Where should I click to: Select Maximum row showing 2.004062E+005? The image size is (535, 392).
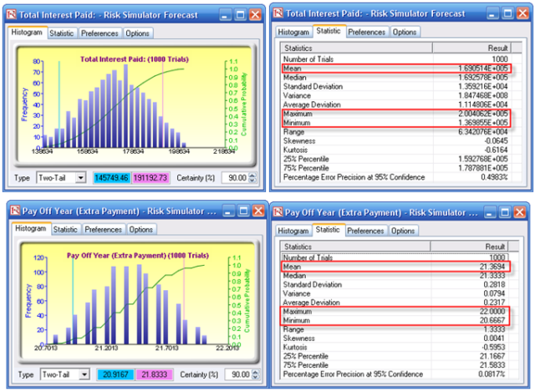click(395, 114)
